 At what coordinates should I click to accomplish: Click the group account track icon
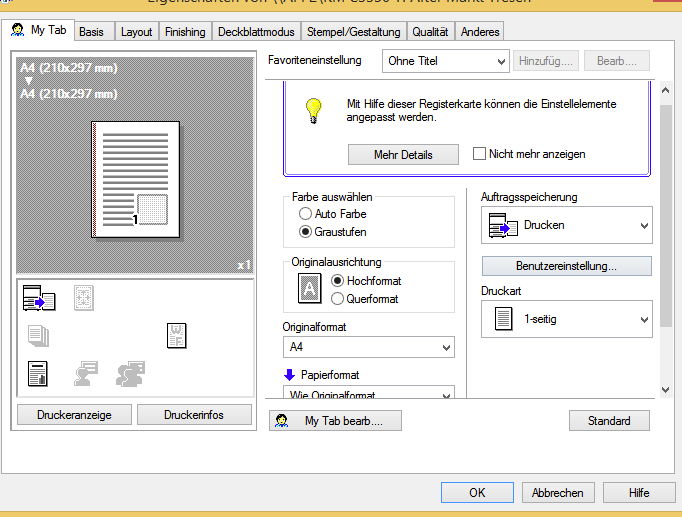click(130, 374)
